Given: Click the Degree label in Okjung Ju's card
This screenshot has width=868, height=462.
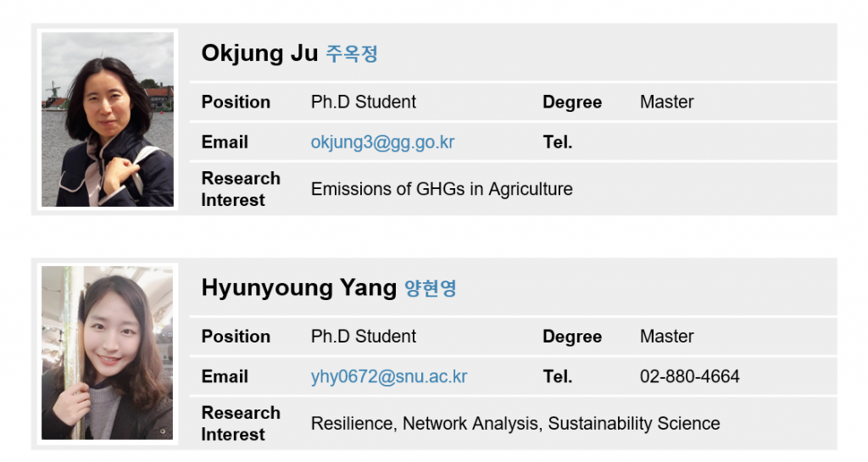Looking at the screenshot, I should [x=571, y=103].
